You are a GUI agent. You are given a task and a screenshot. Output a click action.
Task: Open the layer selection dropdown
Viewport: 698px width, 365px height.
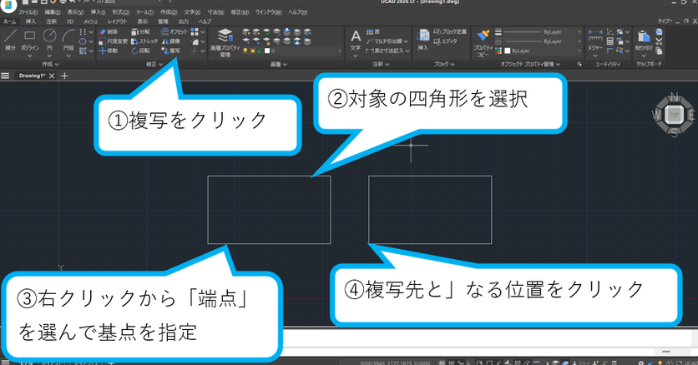tap(340, 51)
